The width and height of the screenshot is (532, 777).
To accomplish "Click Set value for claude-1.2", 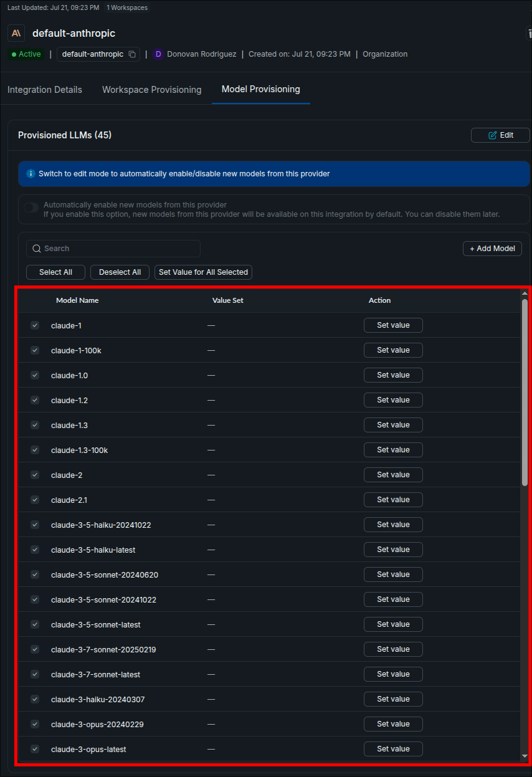I will pyautogui.click(x=393, y=400).
